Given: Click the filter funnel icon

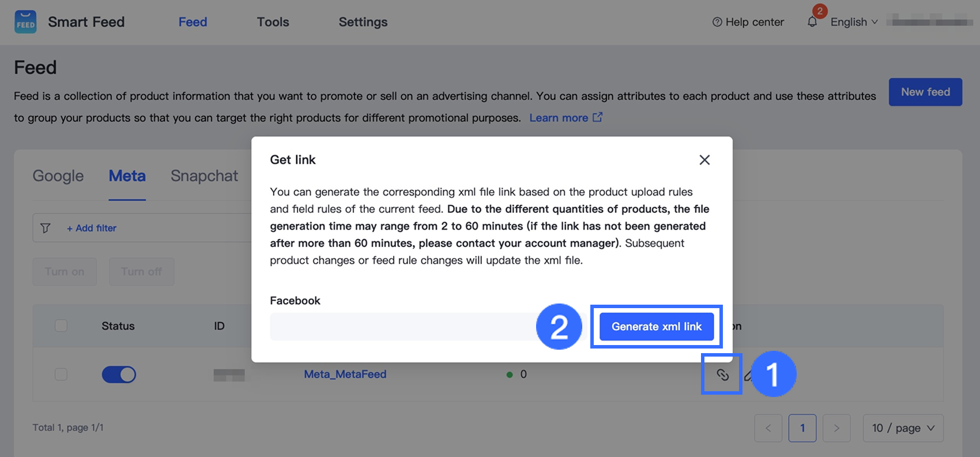Looking at the screenshot, I should pos(46,228).
